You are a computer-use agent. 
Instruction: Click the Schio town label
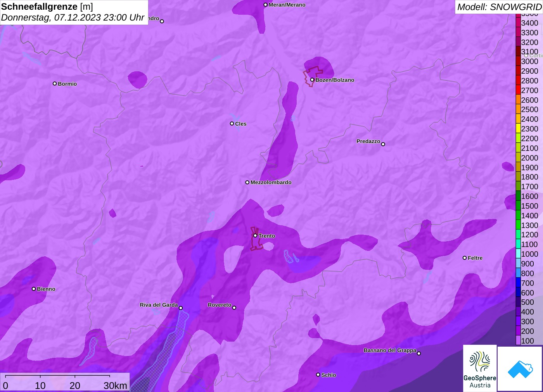[329, 375]
